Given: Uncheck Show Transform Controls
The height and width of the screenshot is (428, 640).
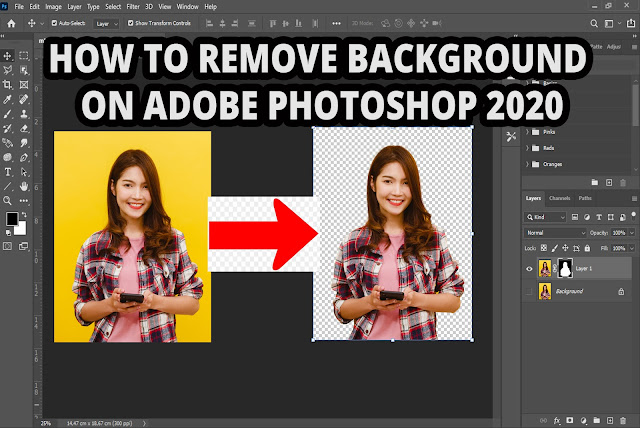Looking at the screenshot, I should click(131, 23).
